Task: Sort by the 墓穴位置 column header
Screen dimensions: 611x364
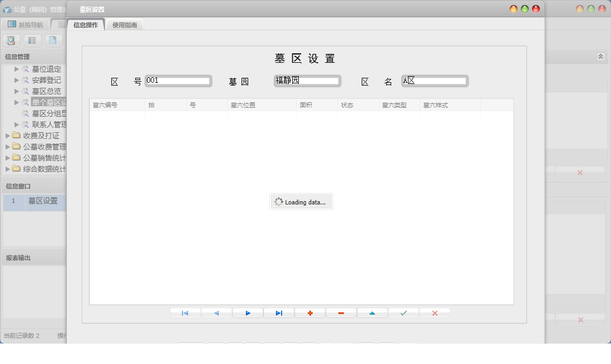Action: tap(262, 105)
